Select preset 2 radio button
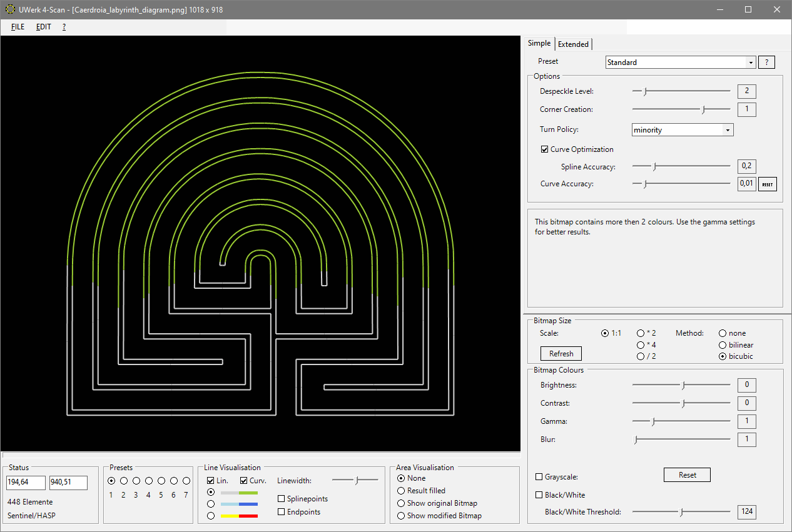 (x=124, y=481)
